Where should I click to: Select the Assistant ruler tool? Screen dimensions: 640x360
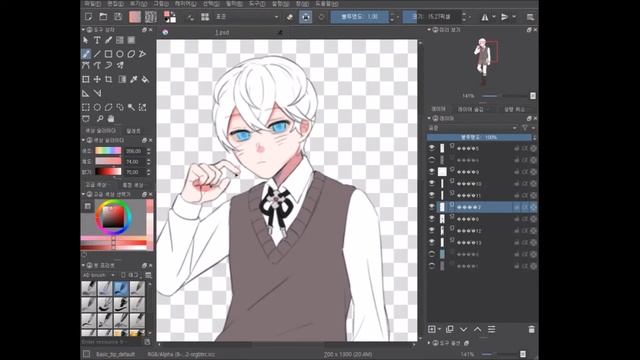click(x=86, y=93)
